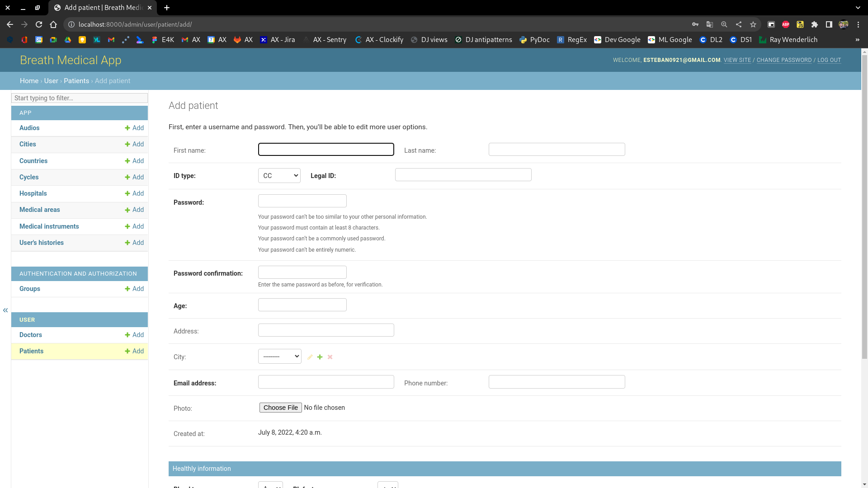Screen dimensions: 868x488
Task: Click the LOG OUT link
Action: click(x=829, y=60)
